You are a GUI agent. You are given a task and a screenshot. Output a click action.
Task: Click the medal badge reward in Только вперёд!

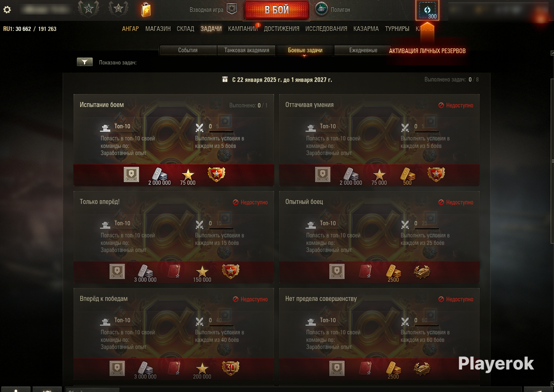click(231, 271)
